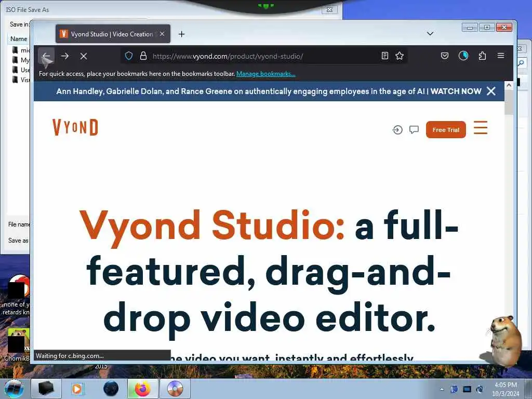Select the 'Use' folder in Save As dialog
This screenshot has width=532, height=399.
pos(21,70)
